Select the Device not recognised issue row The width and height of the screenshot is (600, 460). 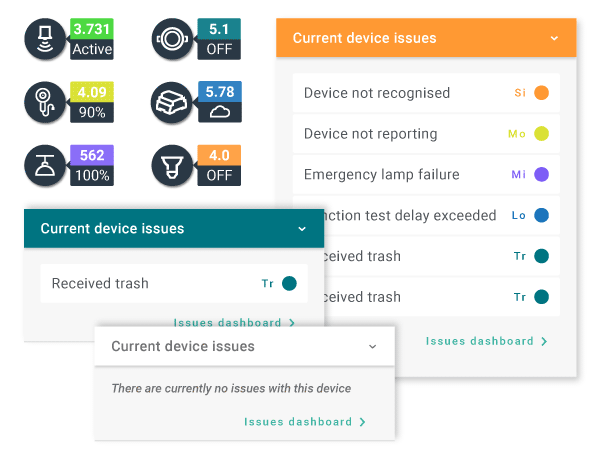426,93
